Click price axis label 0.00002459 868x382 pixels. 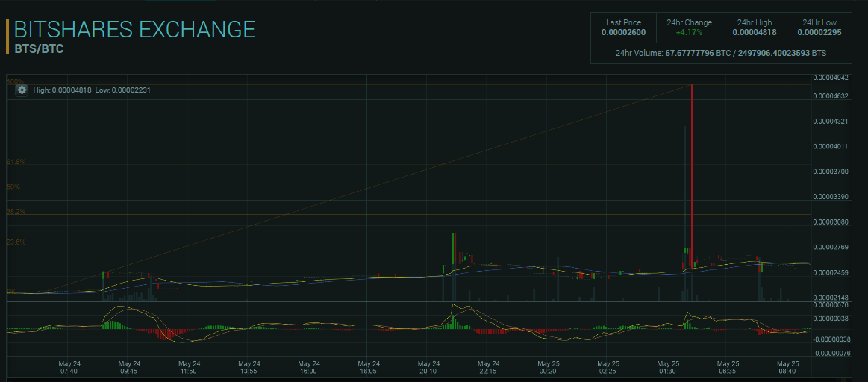(x=831, y=272)
